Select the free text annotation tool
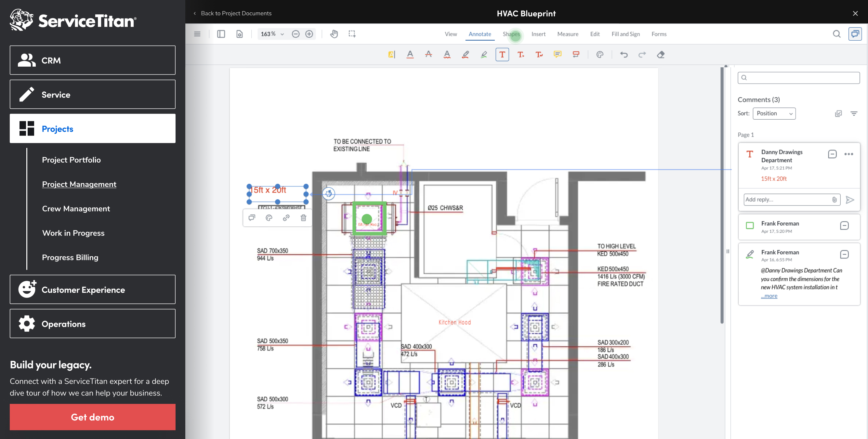This screenshot has width=868, height=439. point(502,54)
